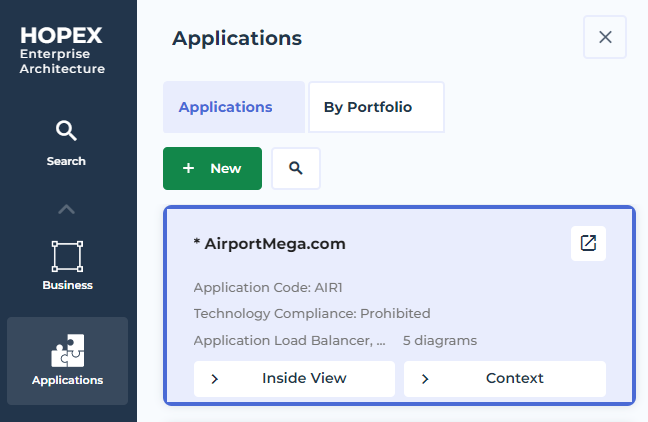Click the Applications panel heading

[x=237, y=38]
